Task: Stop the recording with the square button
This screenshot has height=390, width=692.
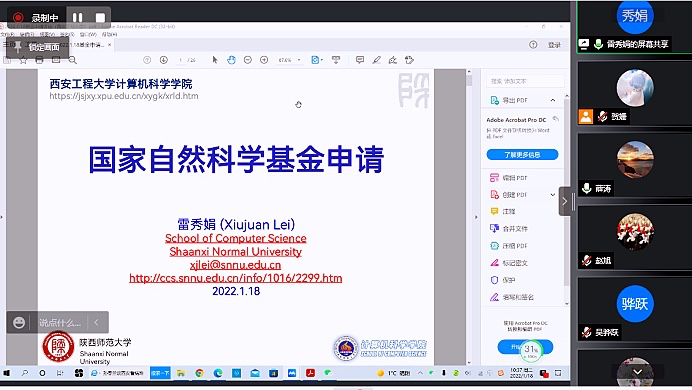Action: (100, 17)
